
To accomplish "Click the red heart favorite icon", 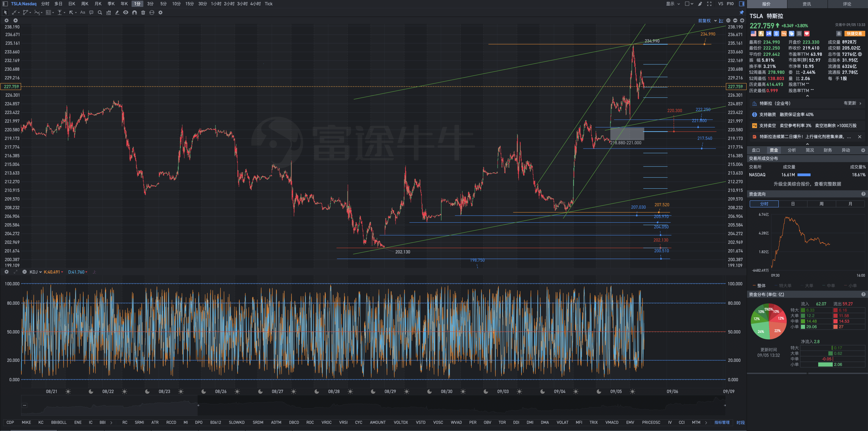I will pos(807,34).
